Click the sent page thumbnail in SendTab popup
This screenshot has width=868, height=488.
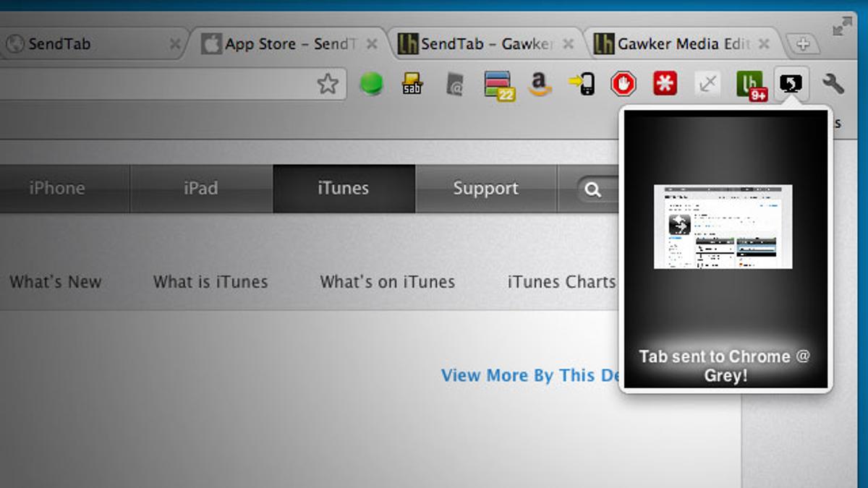(x=723, y=226)
